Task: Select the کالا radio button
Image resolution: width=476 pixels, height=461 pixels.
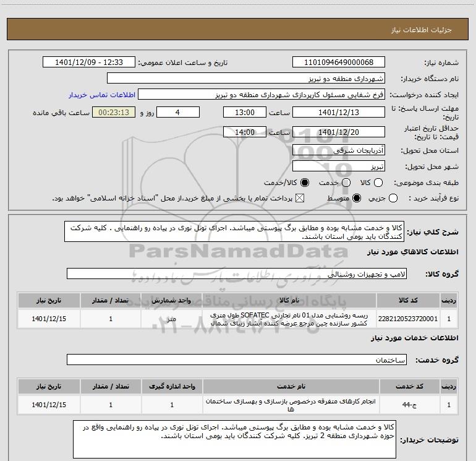Action: [378, 183]
